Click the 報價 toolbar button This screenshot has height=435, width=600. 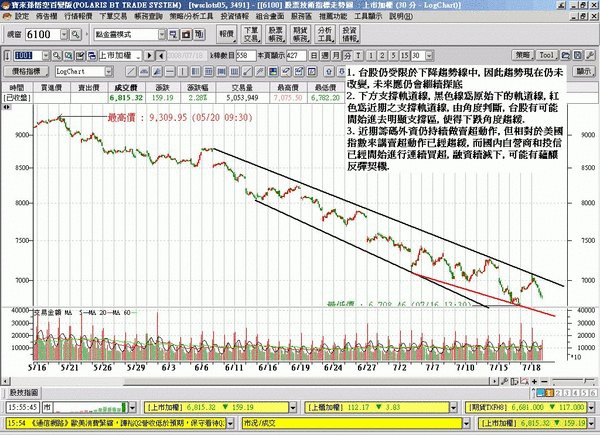227,34
